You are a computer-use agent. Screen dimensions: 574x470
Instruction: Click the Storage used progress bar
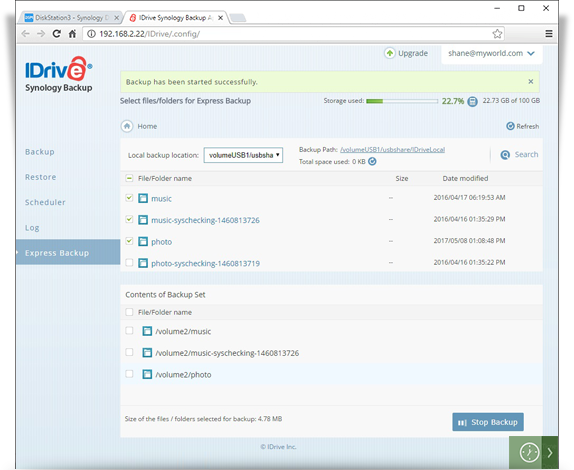[x=402, y=101]
